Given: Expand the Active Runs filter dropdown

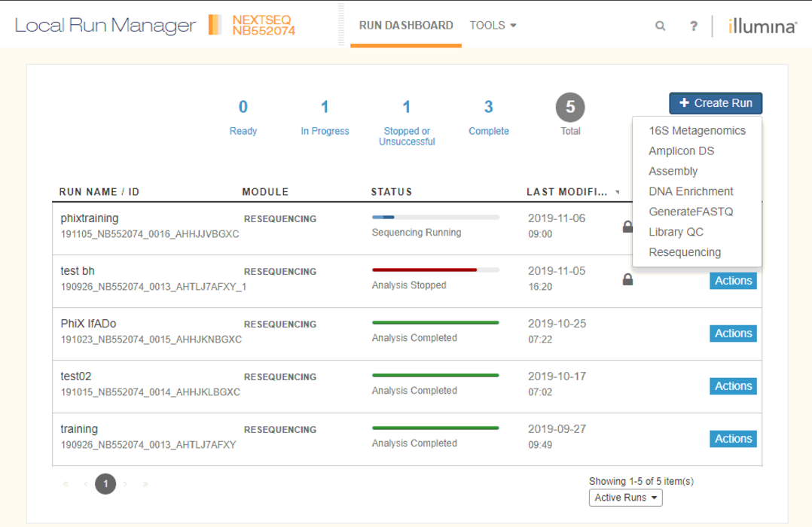Looking at the screenshot, I should point(625,498).
